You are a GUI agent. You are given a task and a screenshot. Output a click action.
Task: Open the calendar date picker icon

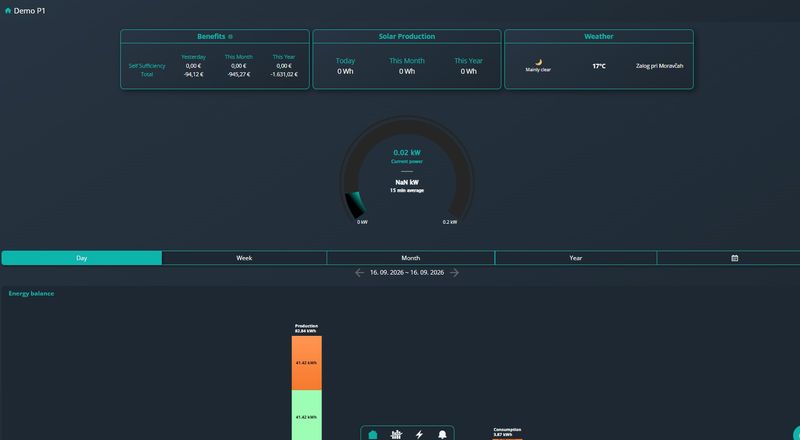(735, 258)
